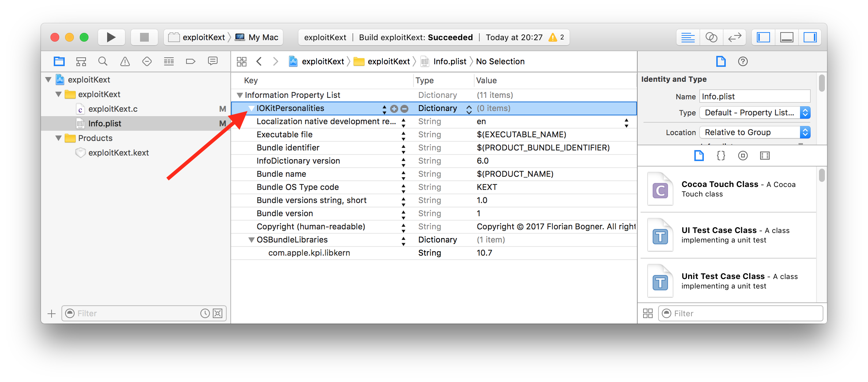
Task: Collapse the exploitKext folder group
Action: tap(59, 94)
